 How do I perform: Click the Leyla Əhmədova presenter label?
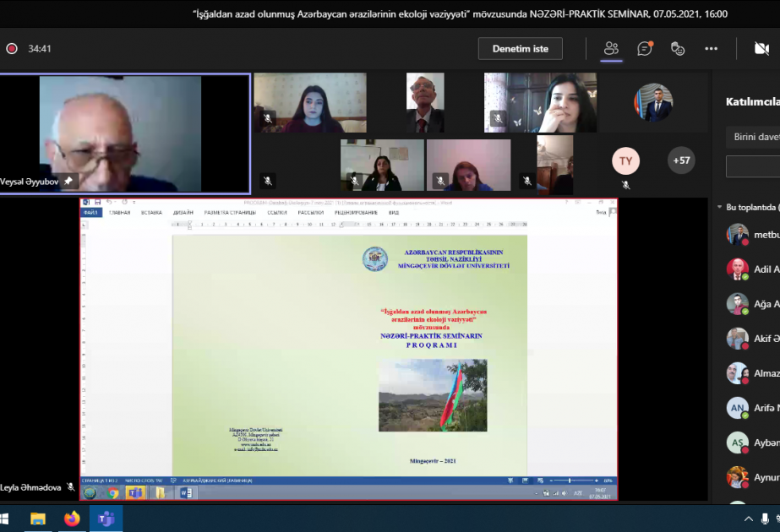(x=30, y=487)
